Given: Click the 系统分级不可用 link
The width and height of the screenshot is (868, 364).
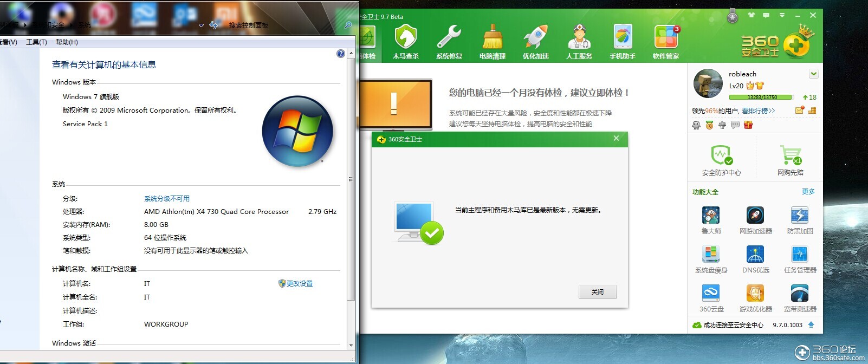Looking at the screenshot, I should tap(167, 199).
